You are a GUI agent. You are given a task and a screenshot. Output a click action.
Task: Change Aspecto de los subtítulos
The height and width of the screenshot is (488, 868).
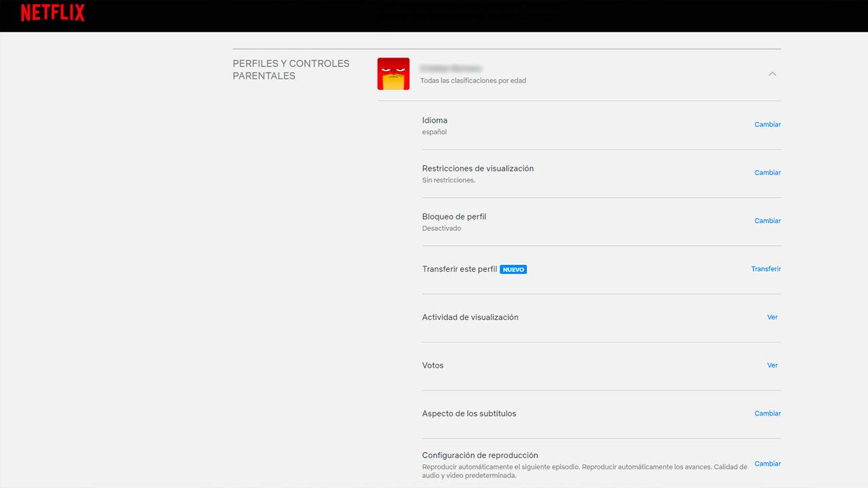pos(767,413)
